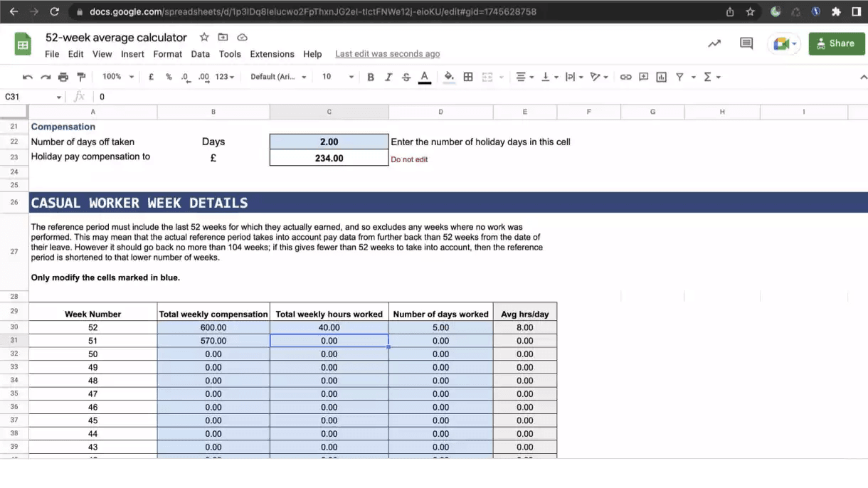Click the Insert link icon
Screen dimensions: 868x488
click(625, 77)
